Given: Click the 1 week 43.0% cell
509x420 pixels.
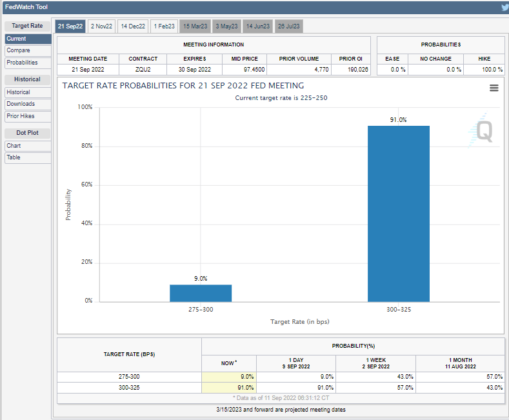Looking at the screenshot, I should tap(376, 377).
